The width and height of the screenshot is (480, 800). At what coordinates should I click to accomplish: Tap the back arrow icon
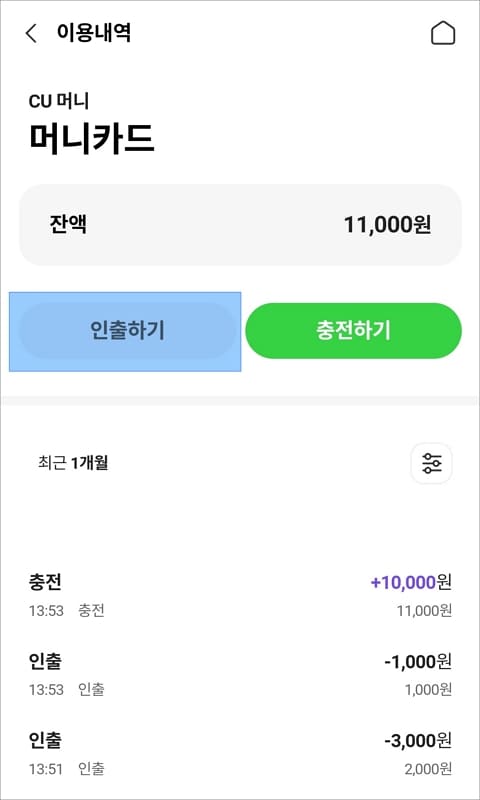(x=31, y=34)
